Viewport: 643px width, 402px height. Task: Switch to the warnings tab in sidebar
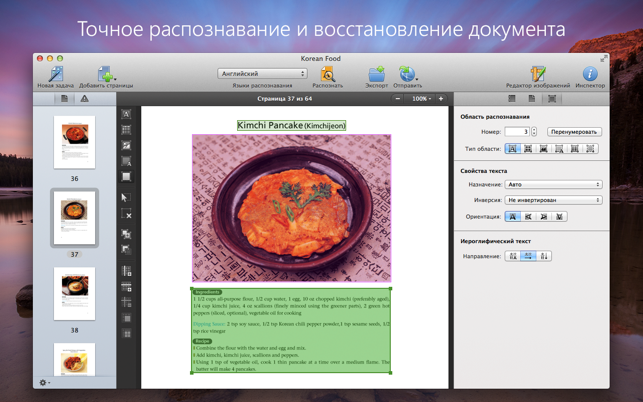click(x=84, y=99)
